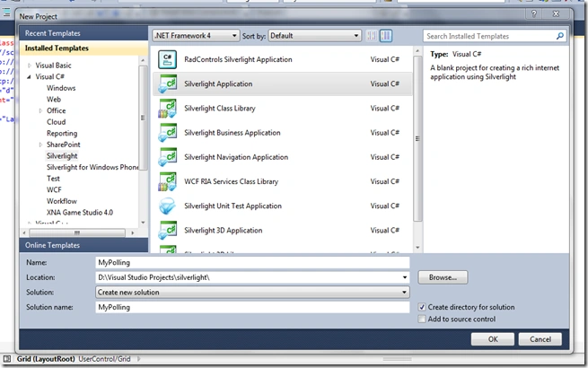
Task: Select WCF in the template tree
Action: click(x=54, y=189)
